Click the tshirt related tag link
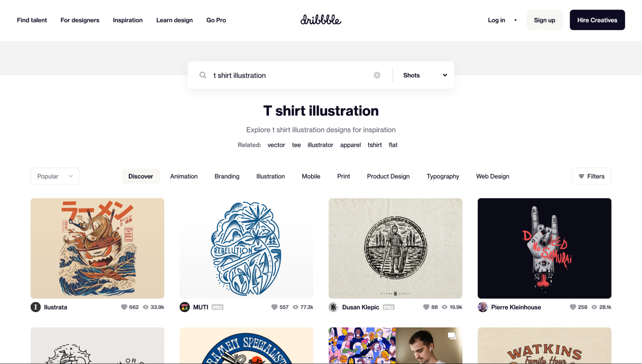The height and width of the screenshot is (364, 642). point(375,144)
